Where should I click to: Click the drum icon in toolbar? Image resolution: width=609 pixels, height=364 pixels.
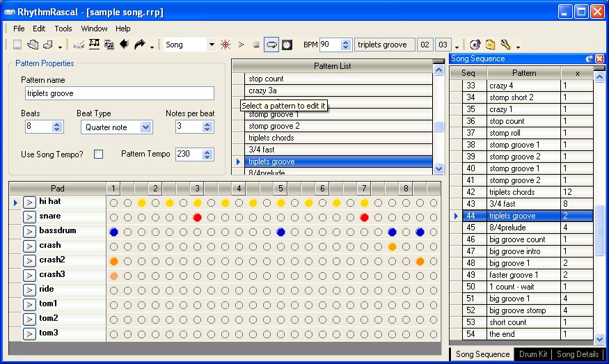pyautogui.click(x=79, y=45)
